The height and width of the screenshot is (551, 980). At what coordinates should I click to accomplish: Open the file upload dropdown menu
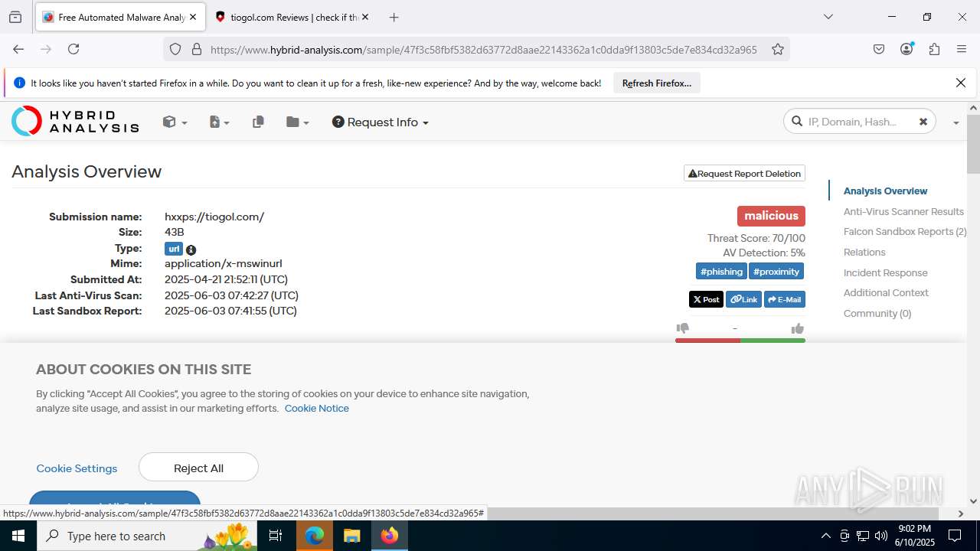(219, 122)
